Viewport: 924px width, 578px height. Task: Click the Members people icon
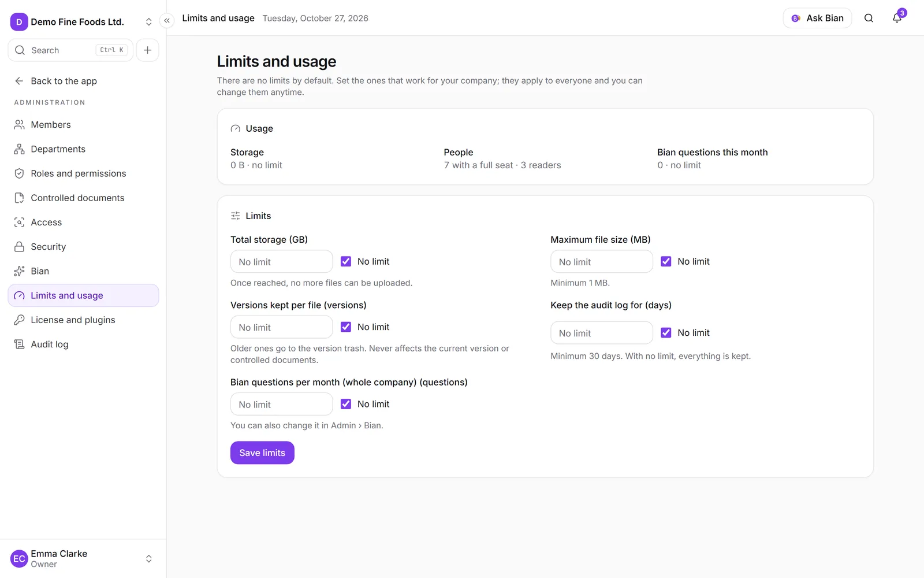coord(19,125)
